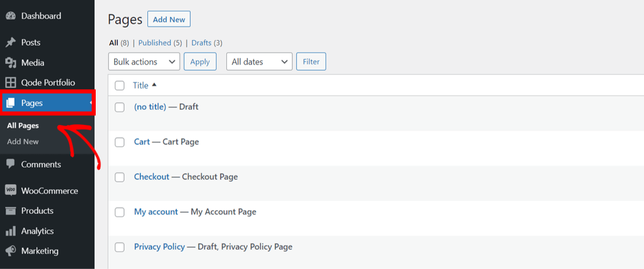This screenshot has height=269, width=644.
Task: Click the Dashboard gauge icon
Action: click(x=10, y=16)
